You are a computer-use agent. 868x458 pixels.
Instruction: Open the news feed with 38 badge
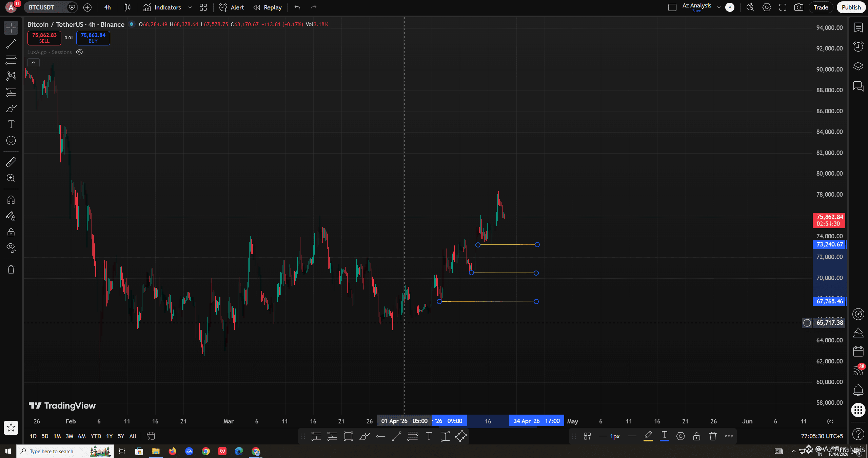858,371
